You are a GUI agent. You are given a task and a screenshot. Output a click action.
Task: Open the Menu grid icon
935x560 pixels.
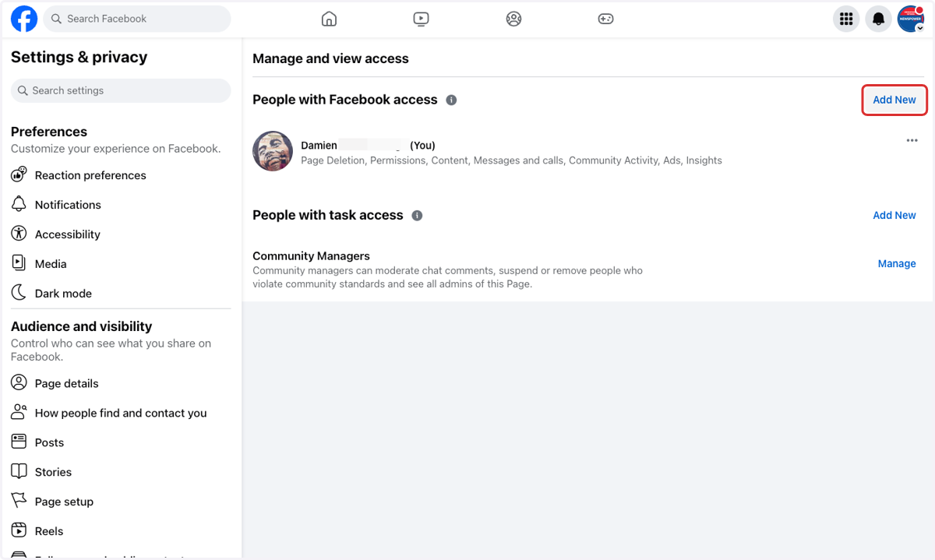point(846,19)
